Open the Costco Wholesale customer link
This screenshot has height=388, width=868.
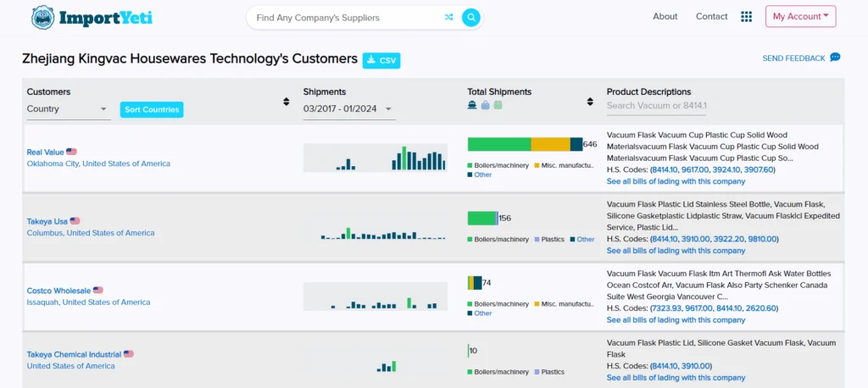58,291
